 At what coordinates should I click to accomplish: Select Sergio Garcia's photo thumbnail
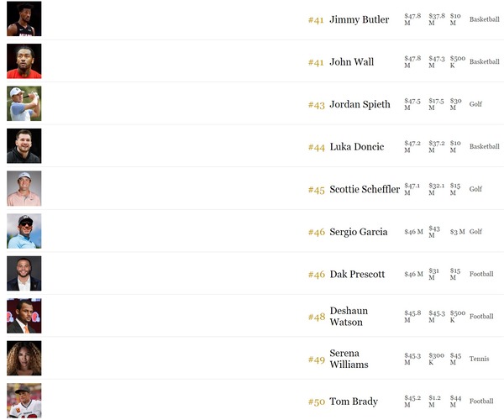click(24, 231)
